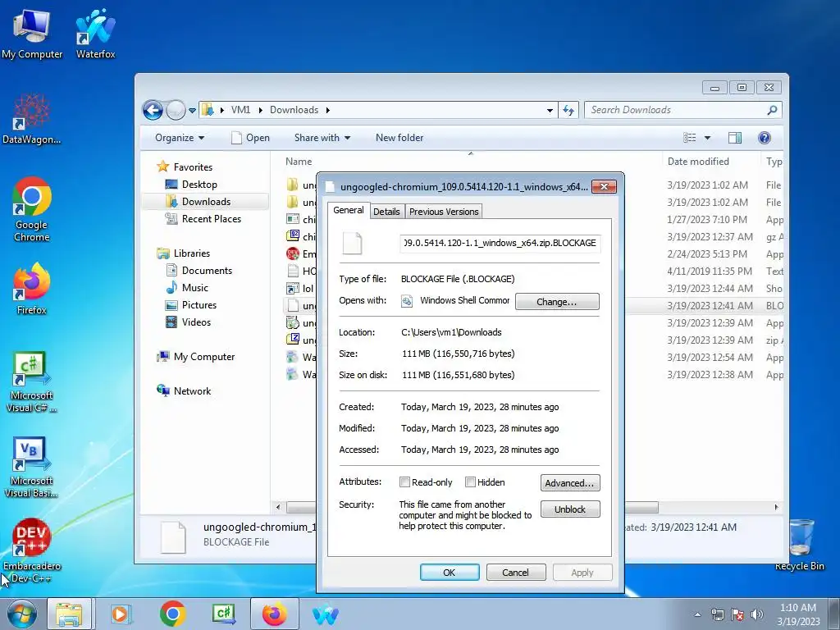Open the view options dropdown arrow
This screenshot has width=840, height=630.
(707, 138)
